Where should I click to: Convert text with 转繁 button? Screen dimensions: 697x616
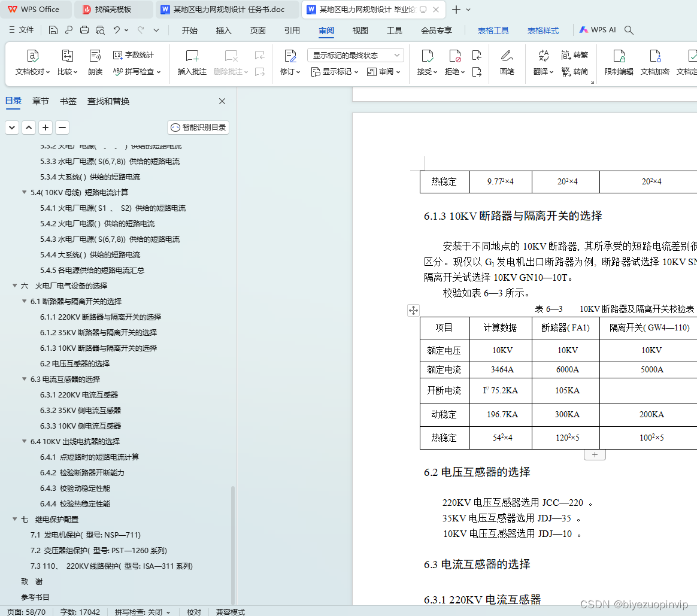574,55
